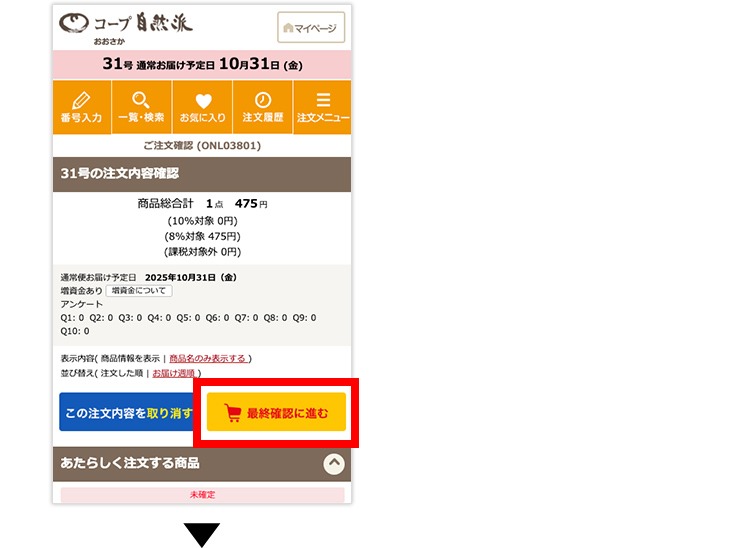The width and height of the screenshot is (750, 548).
Task: Click the 増資金について button
Action: pos(139,291)
